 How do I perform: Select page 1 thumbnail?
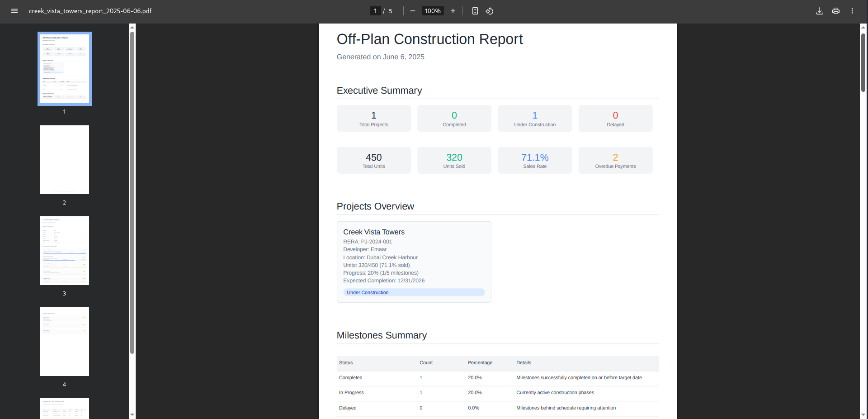pyautogui.click(x=65, y=69)
